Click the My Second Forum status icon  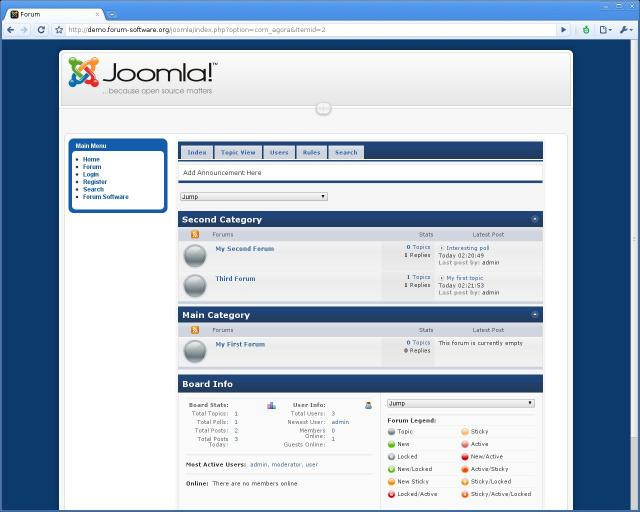tap(196, 256)
